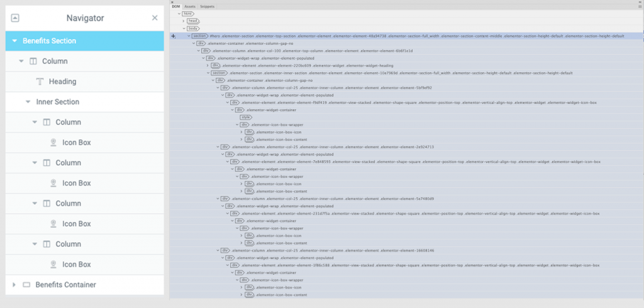Click the Navigator collapse-all icon
Viewport: 644px width, 308px height.
[15, 18]
